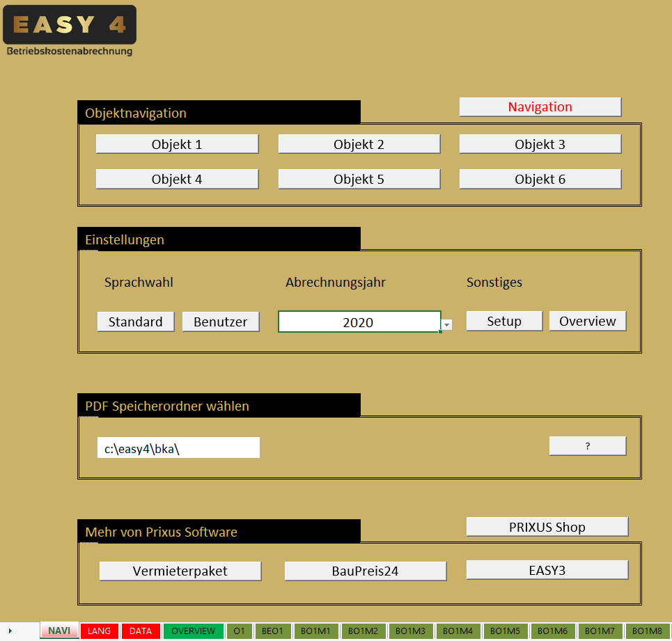Switch to the DATA sheet tab
Viewport: 672px width, 641px height.
[141, 631]
